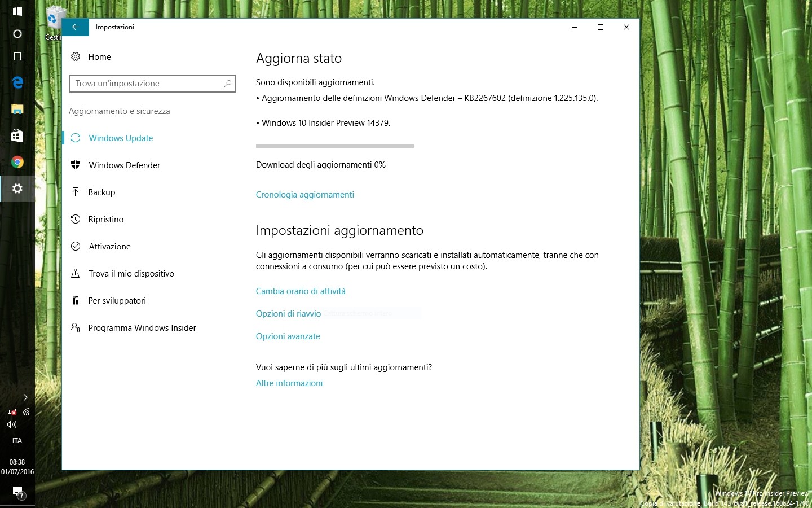The height and width of the screenshot is (508, 812).
Task: Open Cronologia aggiornamenti link
Action: pos(305,195)
